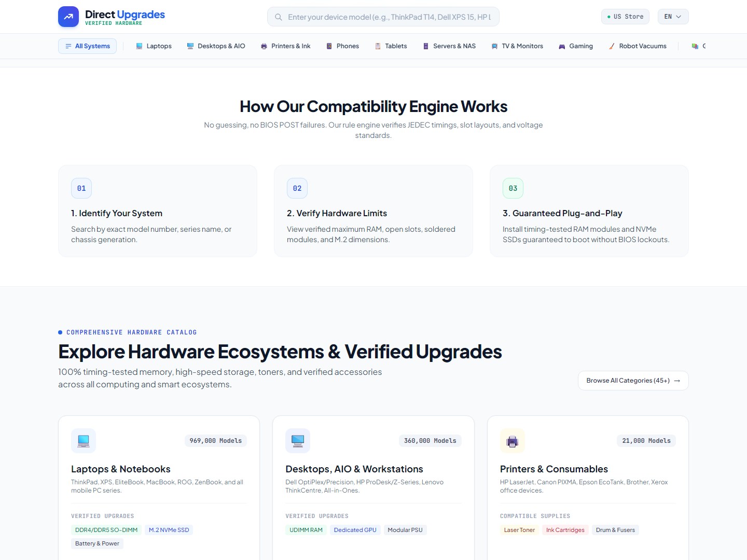Click the Direct Upgrades logo icon
The image size is (747, 560).
(x=68, y=17)
